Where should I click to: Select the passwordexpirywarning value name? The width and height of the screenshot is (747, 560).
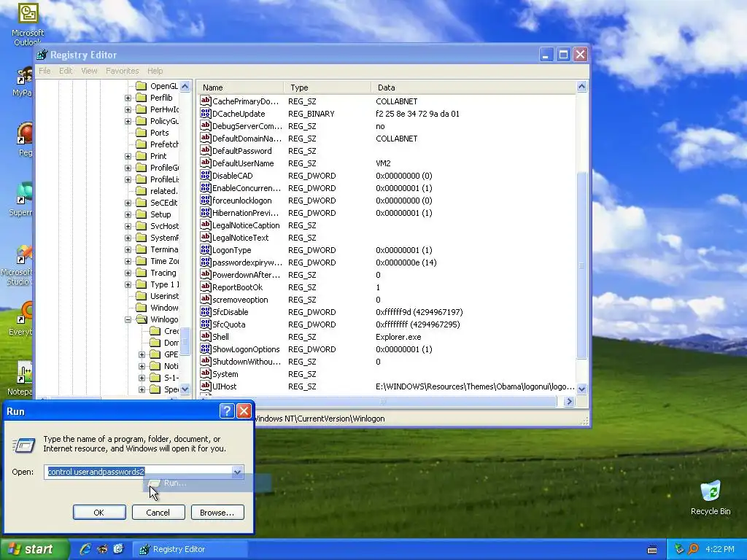click(247, 262)
